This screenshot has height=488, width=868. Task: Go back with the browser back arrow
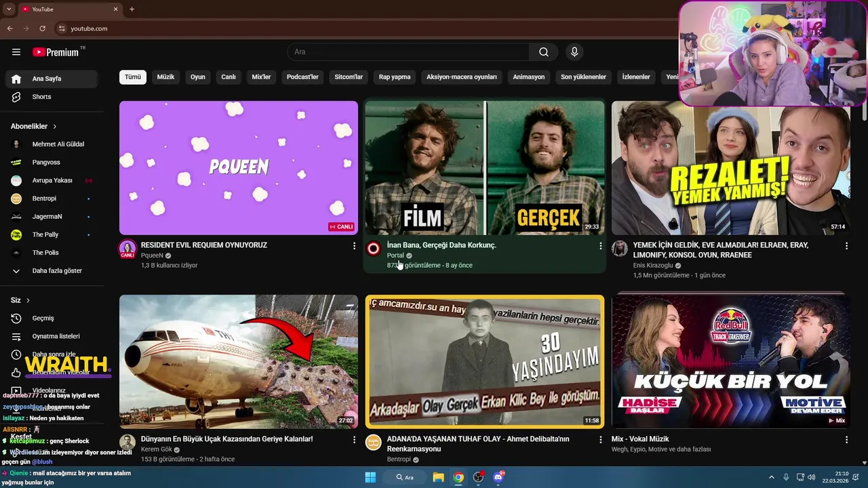click(x=9, y=28)
